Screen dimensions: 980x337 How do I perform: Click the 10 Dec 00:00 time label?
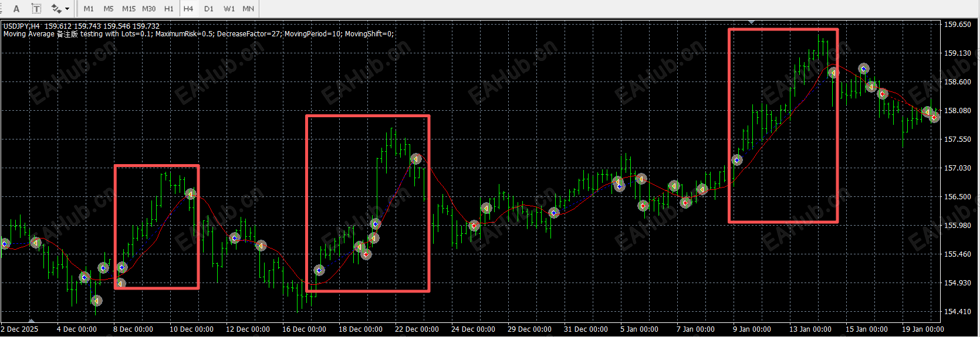(191, 329)
